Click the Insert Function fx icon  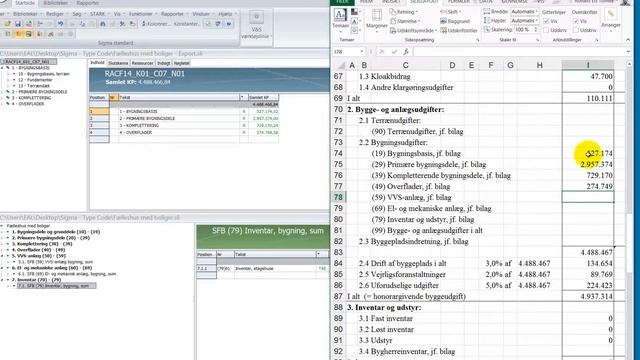pyautogui.click(x=406, y=52)
